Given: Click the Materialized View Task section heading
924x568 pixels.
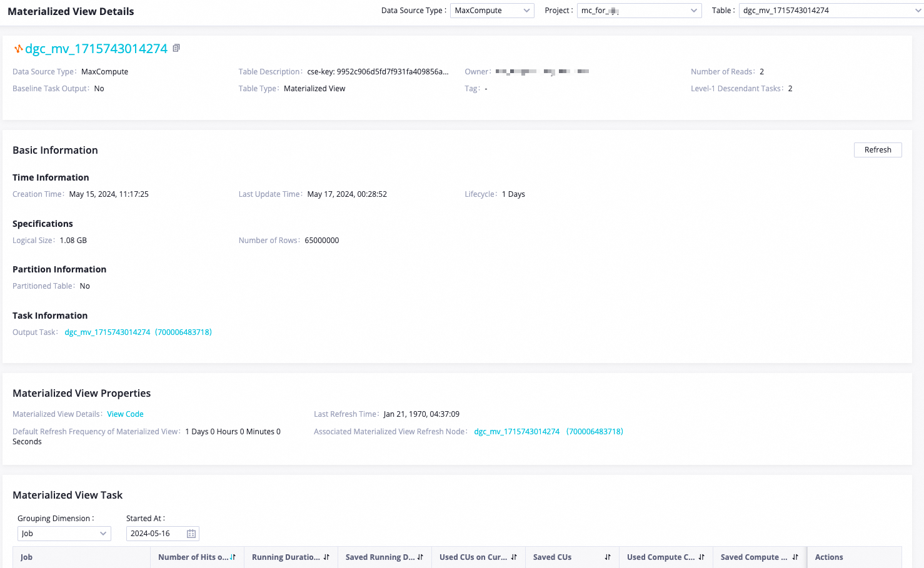Looking at the screenshot, I should (68, 495).
